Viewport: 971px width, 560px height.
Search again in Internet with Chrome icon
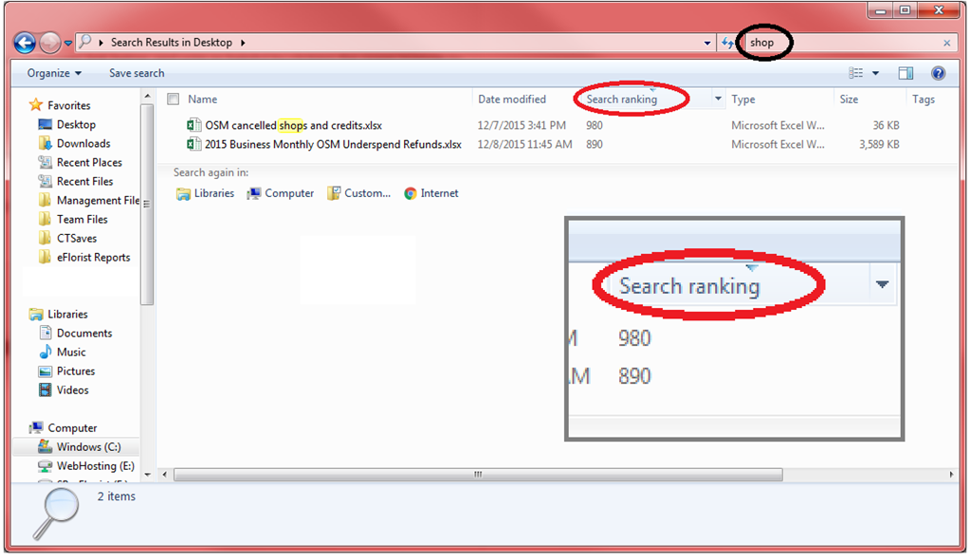431,193
